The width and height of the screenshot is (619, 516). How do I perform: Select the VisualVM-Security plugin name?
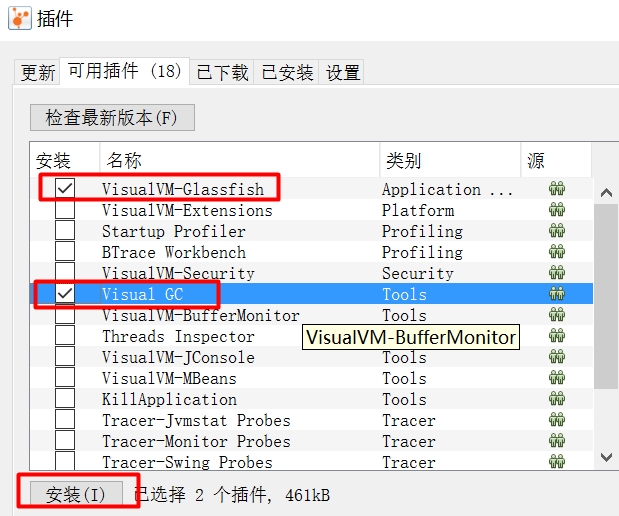[x=178, y=273]
